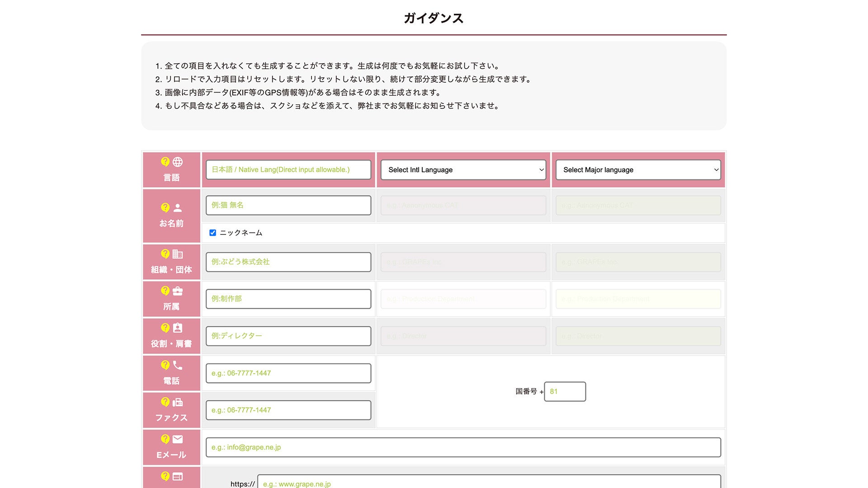Image resolution: width=868 pixels, height=488 pixels.
Task: Click the 日本語 / Native Lang input field
Action: pyautogui.click(x=288, y=170)
